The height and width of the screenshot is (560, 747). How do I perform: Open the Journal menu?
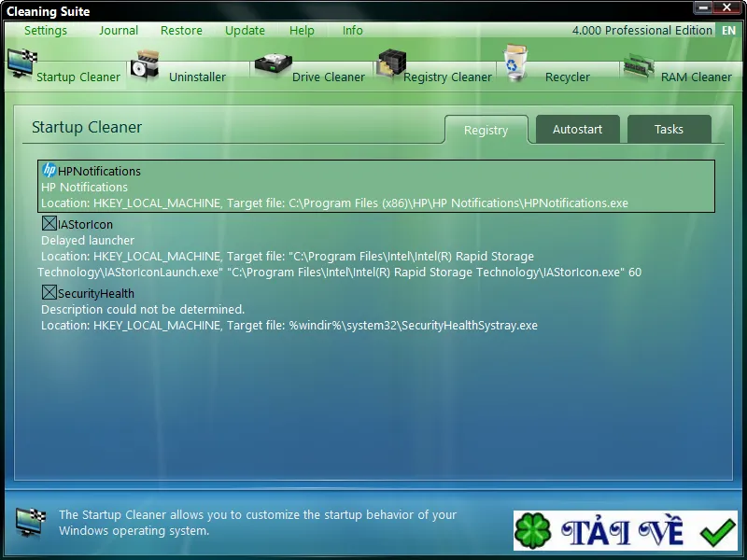pos(119,31)
